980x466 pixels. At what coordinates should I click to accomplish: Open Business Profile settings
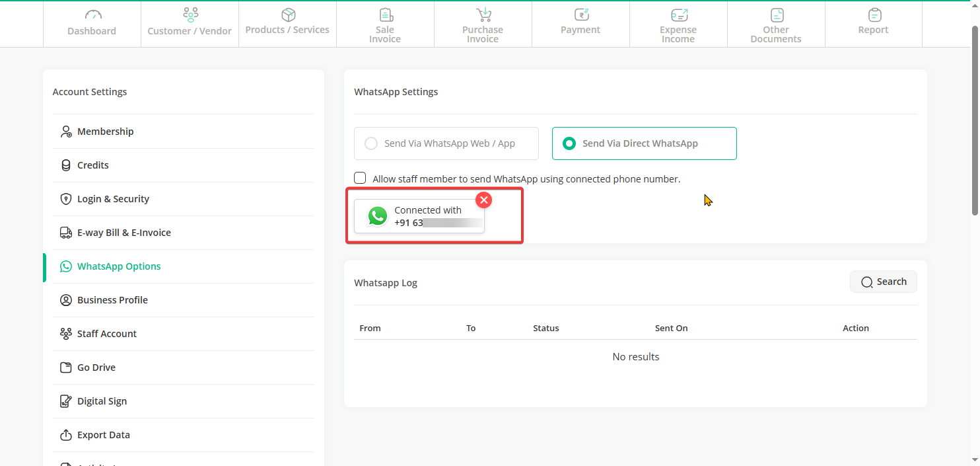(x=112, y=300)
